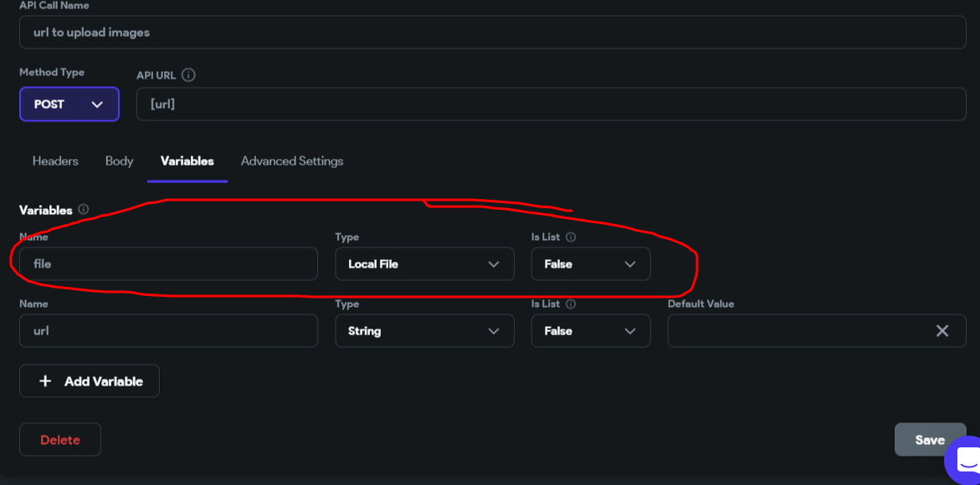
Task: Save the API call configuration
Action: tap(930, 439)
